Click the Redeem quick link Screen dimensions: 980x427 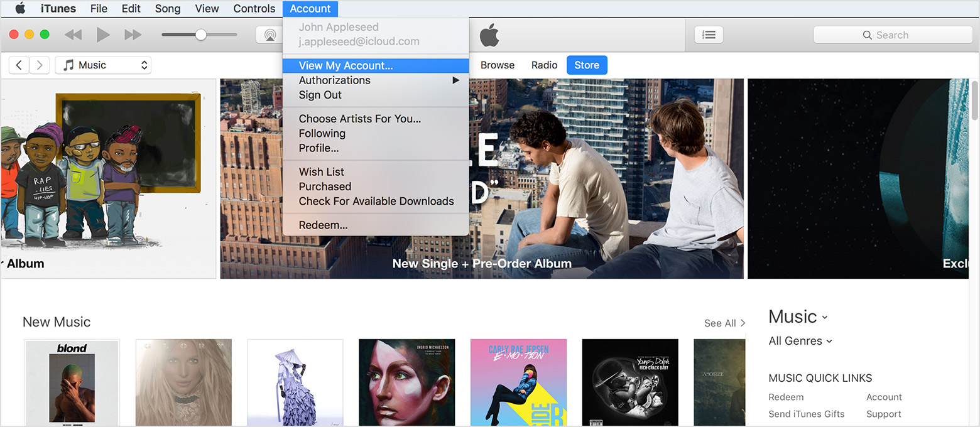pos(786,397)
